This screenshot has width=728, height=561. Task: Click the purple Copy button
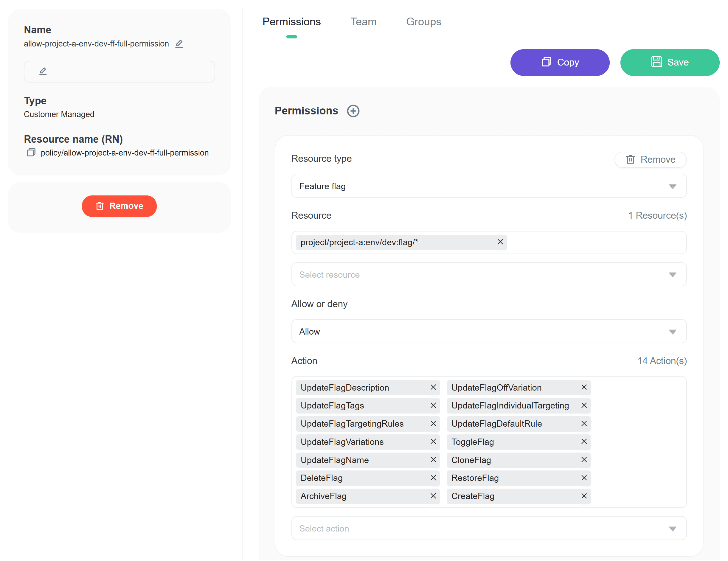[x=560, y=62]
